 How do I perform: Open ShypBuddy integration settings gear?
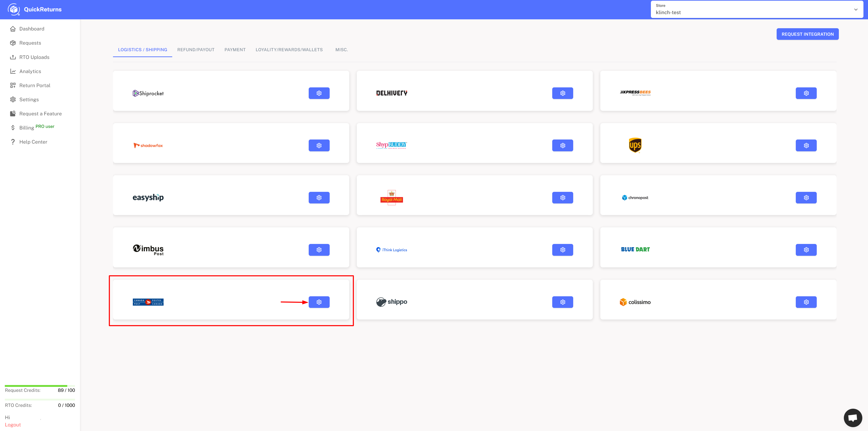coord(562,145)
